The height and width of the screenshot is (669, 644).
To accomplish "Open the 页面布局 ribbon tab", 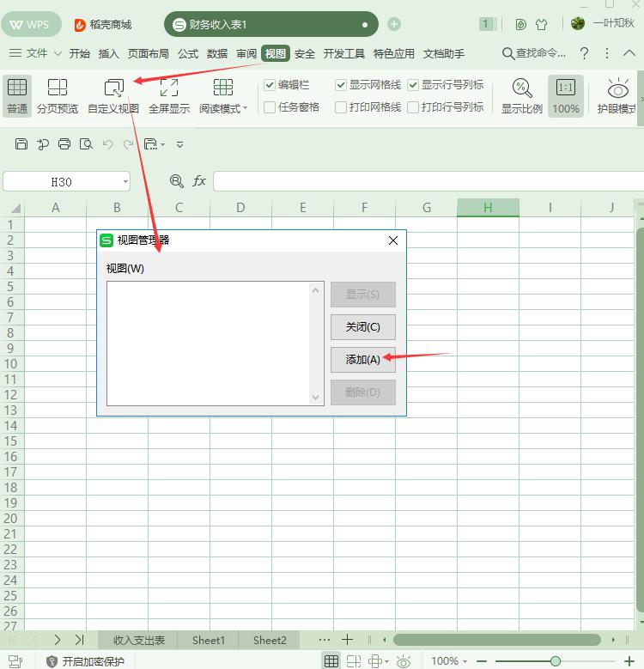I will pos(148,53).
